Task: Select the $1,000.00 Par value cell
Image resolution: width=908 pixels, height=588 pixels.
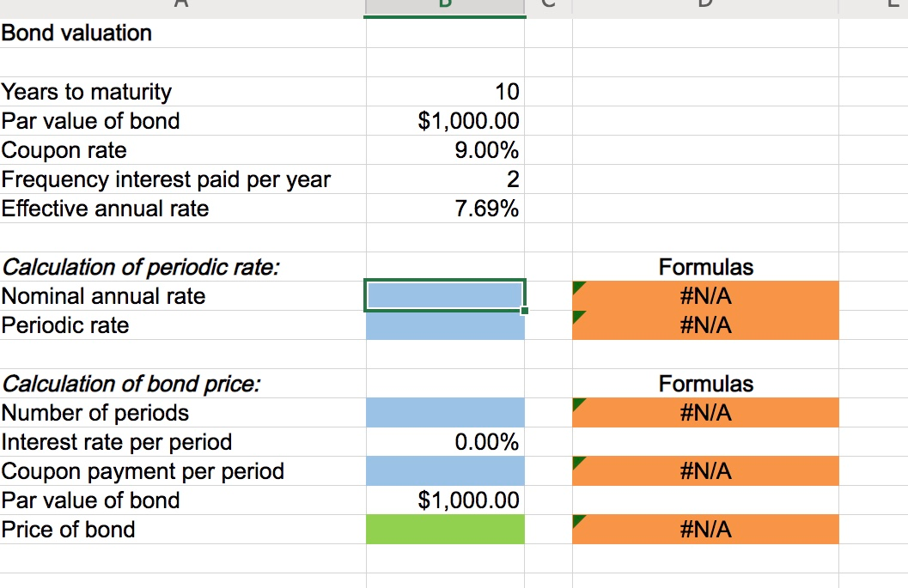Action: coord(444,121)
